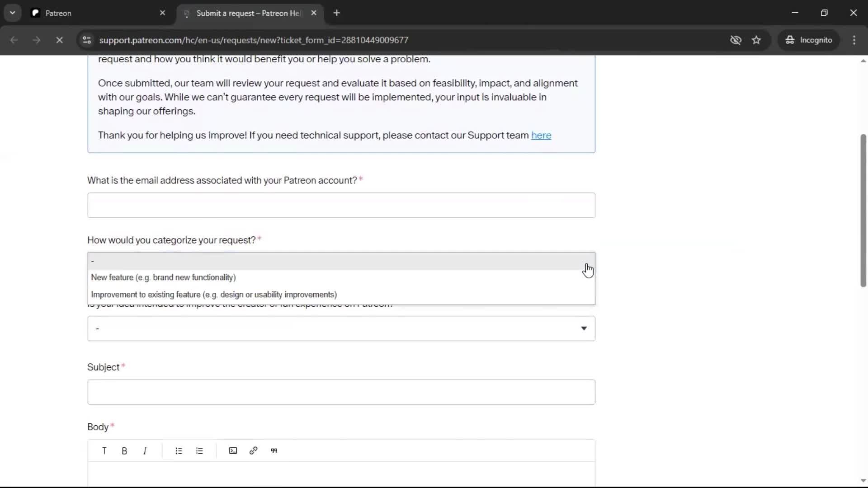
Task: View site information icon in address bar
Action: pos(87,40)
